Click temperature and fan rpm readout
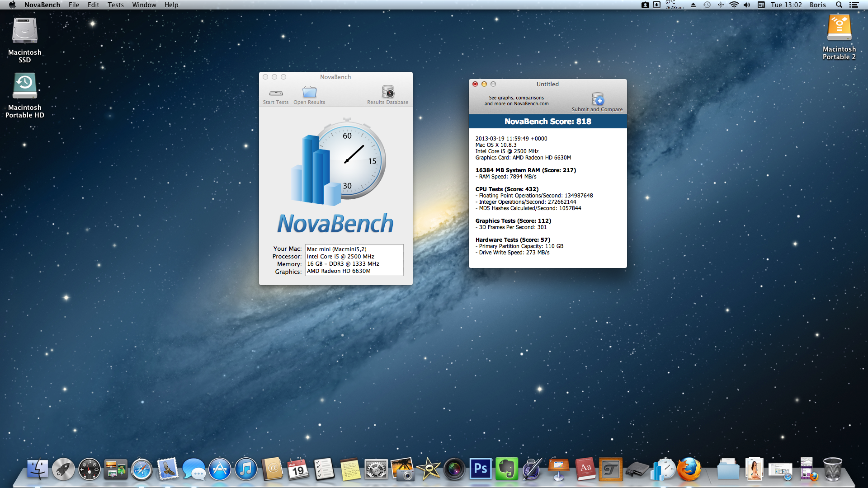Screen dimensions: 868x488 [x=674, y=5]
